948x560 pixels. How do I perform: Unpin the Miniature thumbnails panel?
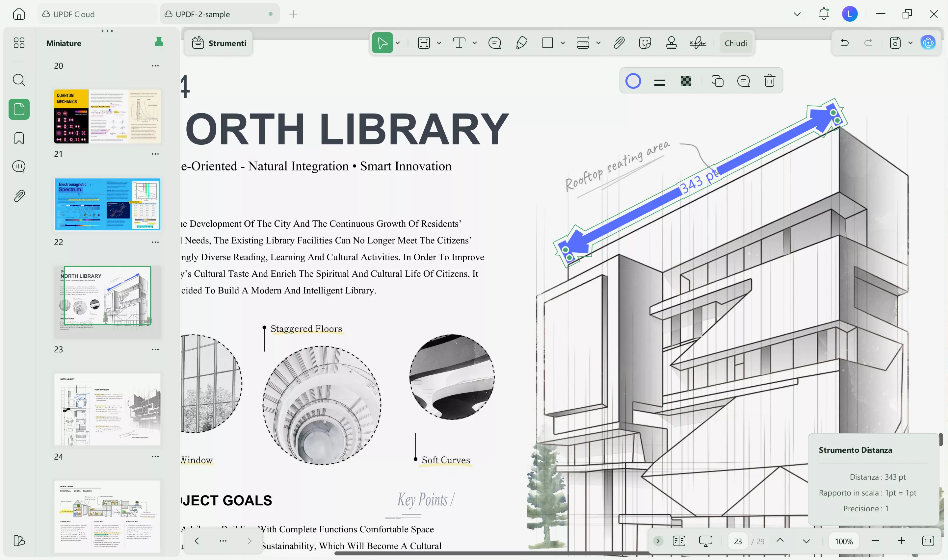[159, 43]
